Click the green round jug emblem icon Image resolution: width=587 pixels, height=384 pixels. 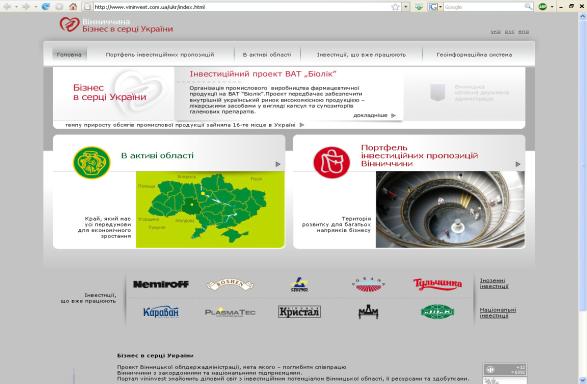[x=92, y=162]
